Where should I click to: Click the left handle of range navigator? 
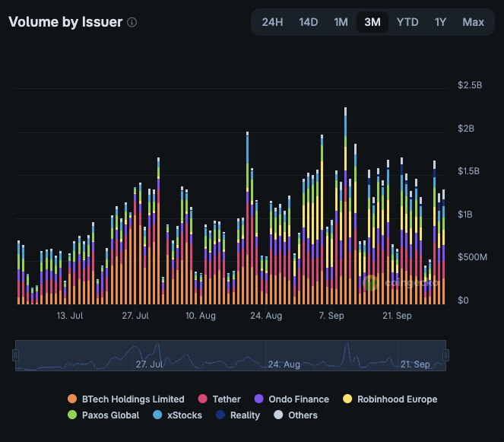15,355
